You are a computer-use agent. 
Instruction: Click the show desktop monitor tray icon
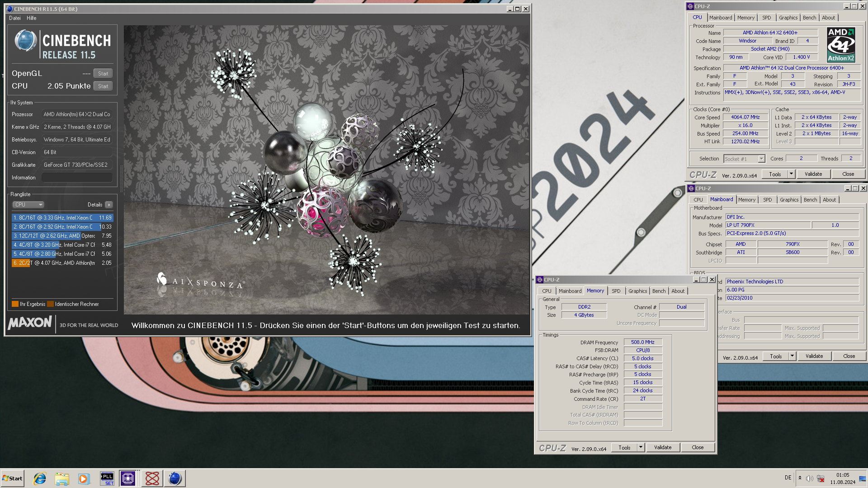(x=862, y=478)
